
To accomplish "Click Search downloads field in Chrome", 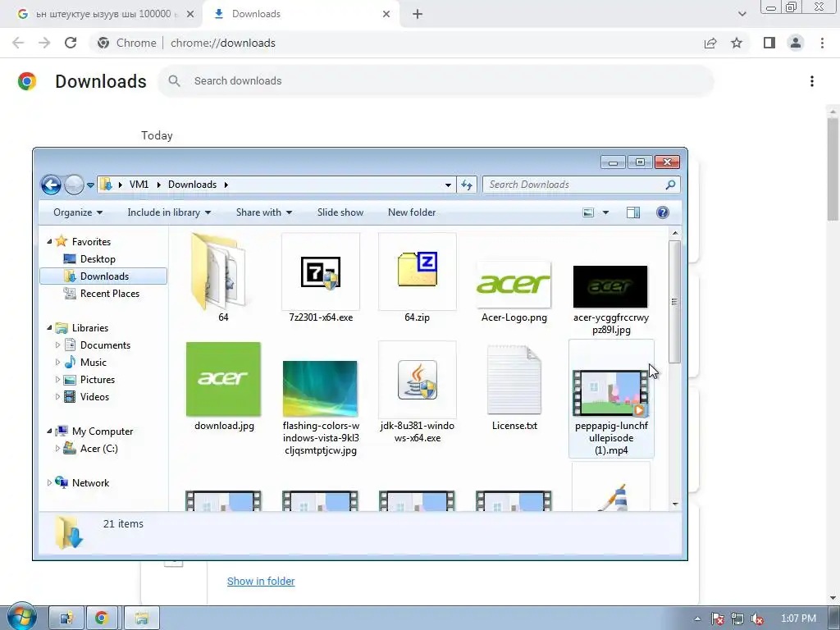I will point(436,81).
